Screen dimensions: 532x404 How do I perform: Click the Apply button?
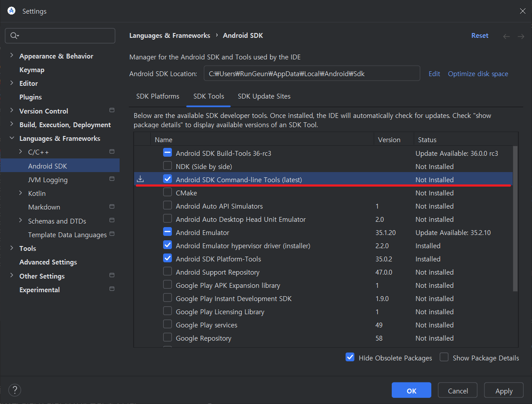point(504,391)
